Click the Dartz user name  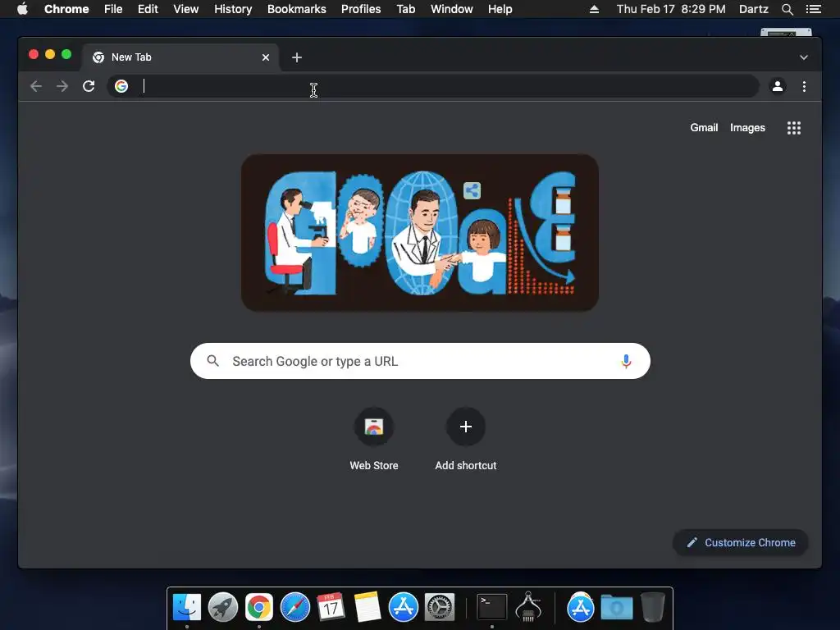click(753, 9)
